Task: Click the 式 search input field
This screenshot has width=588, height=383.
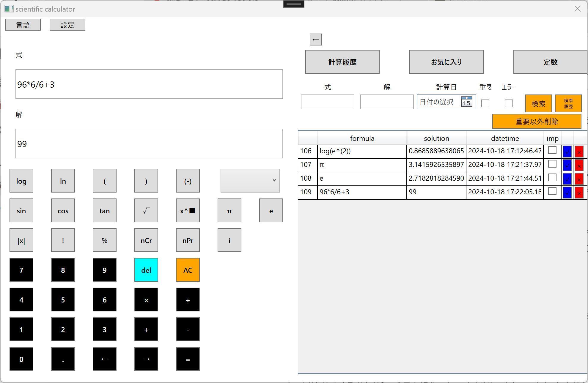Action: pyautogui.click(x=327, y=102)
